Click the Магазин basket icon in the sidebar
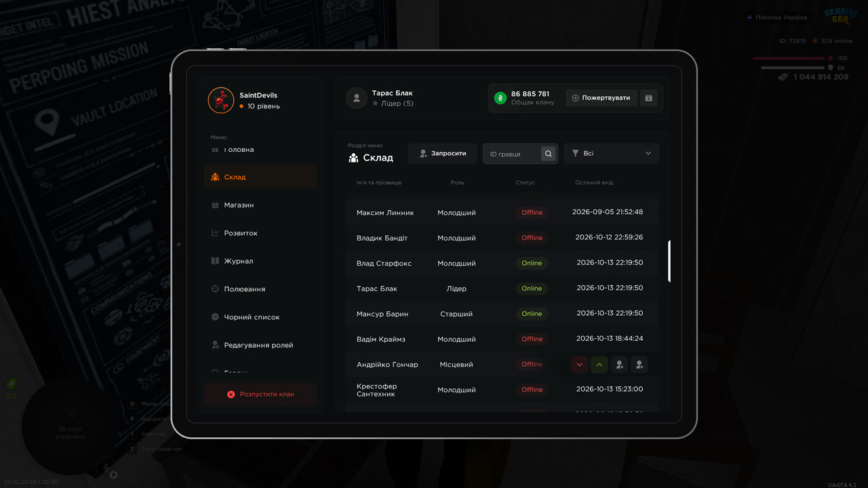868x488 pixels. point(215,205)
